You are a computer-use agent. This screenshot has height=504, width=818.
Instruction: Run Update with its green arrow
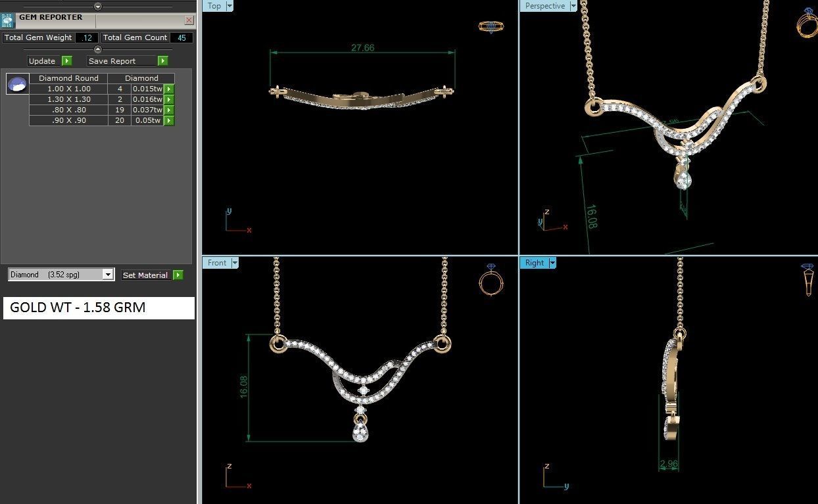67,60
